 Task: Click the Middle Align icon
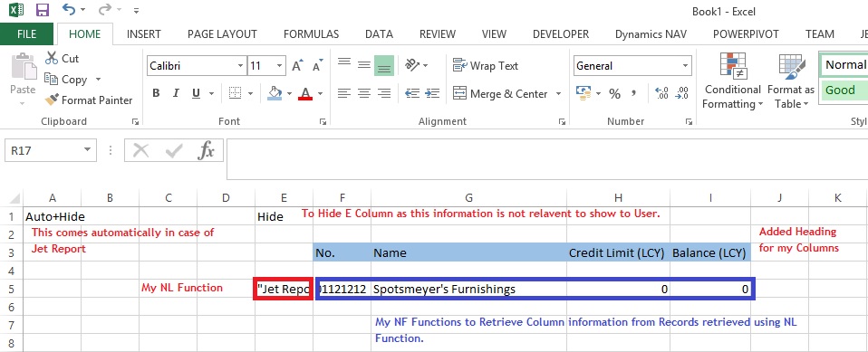tap(363, 65)
